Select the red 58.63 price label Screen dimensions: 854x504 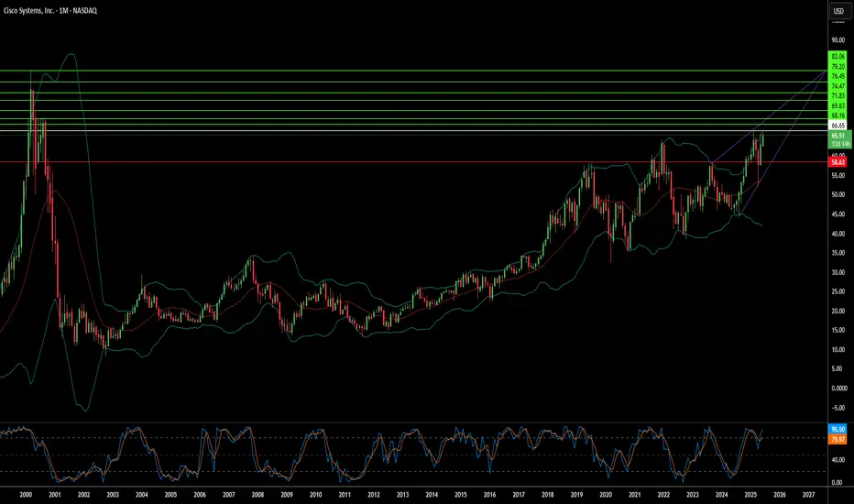tap(838, 162)
